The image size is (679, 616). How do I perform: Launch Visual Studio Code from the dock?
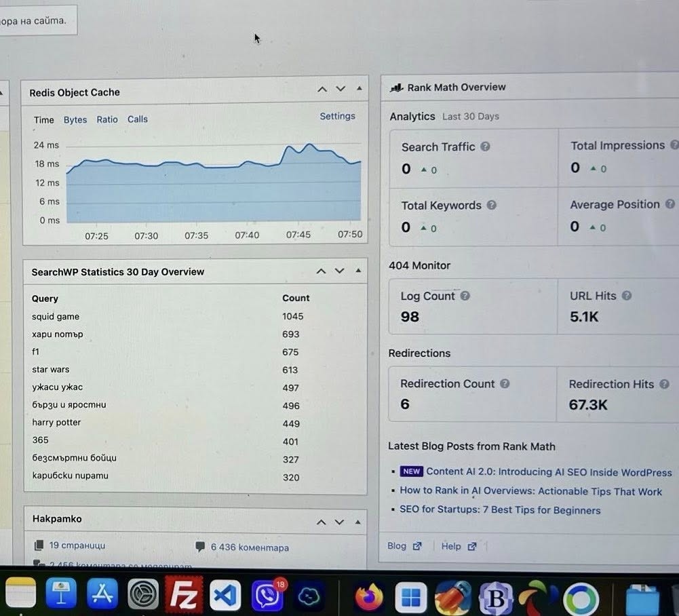(225, 596)
